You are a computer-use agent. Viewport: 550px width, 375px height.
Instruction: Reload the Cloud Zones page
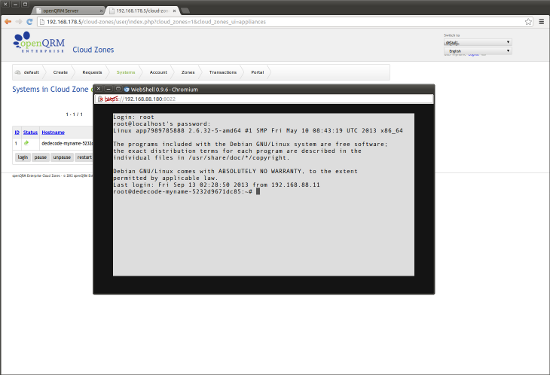(30, 22)
